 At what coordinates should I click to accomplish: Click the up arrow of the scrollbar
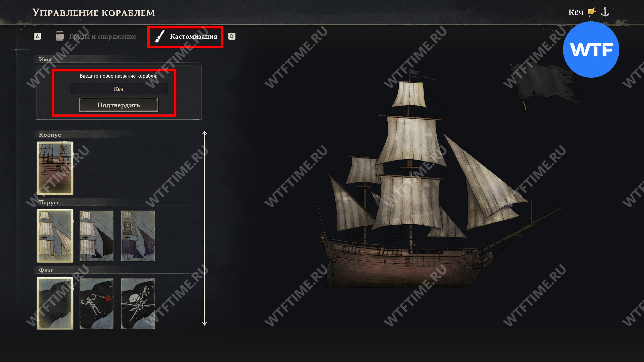[x=205, y=133]
